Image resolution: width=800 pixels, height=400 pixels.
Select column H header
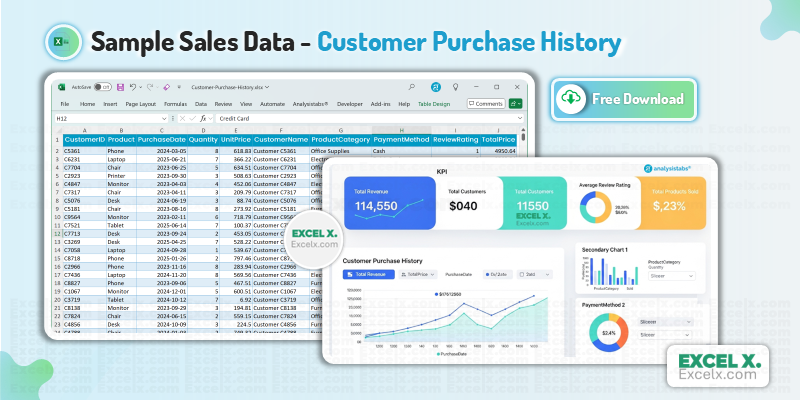[x=402, y=130]
